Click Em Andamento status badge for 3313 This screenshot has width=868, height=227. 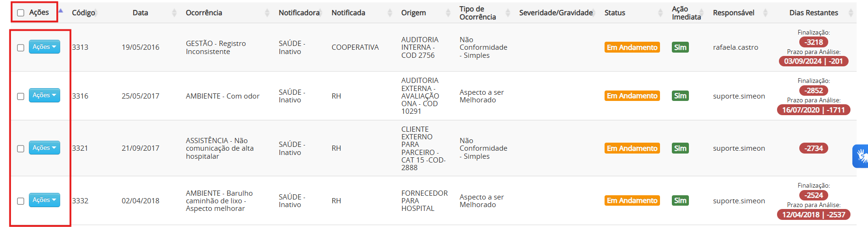pos(632,47)
